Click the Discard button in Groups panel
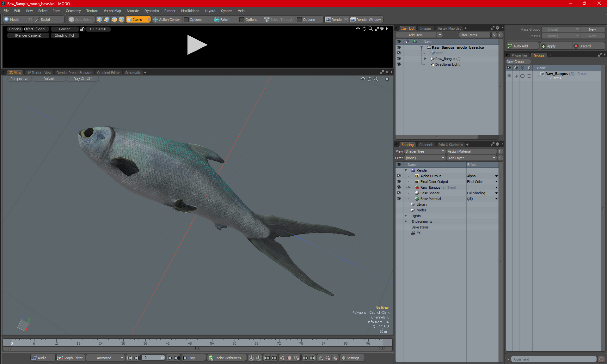 point(585,46)
